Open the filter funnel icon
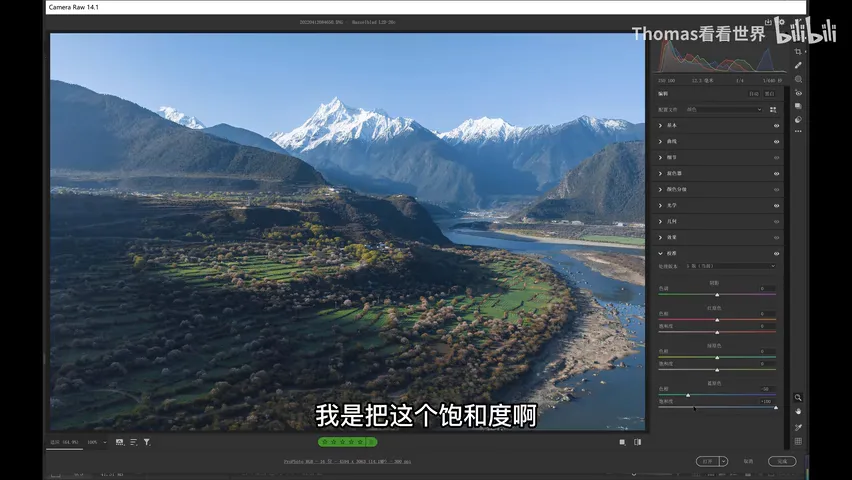This screenshot has width=852, height=480. click(x=147, y=442)
